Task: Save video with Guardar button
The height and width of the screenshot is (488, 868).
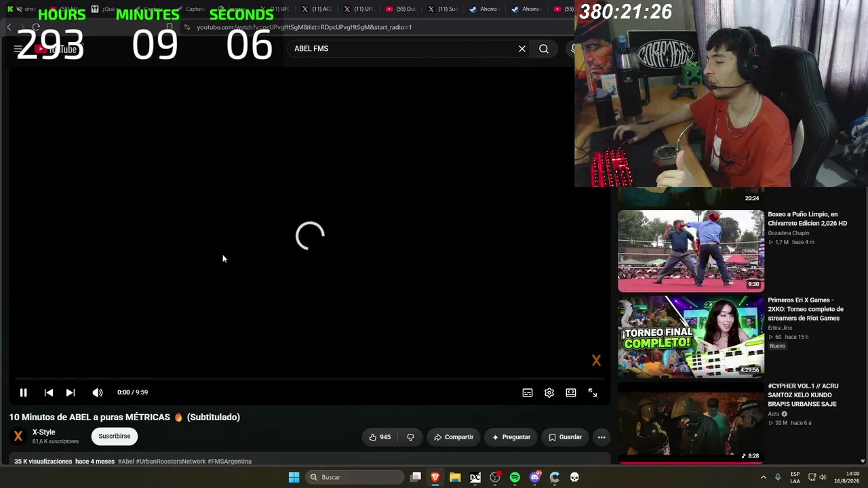Action: tap(565, 437)
